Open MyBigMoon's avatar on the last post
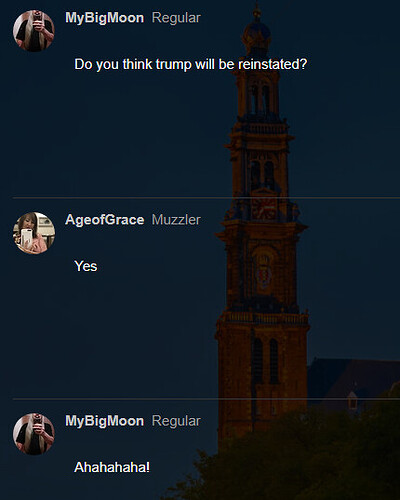This screenshot has width=400, height=500. (x=34, y=434)
